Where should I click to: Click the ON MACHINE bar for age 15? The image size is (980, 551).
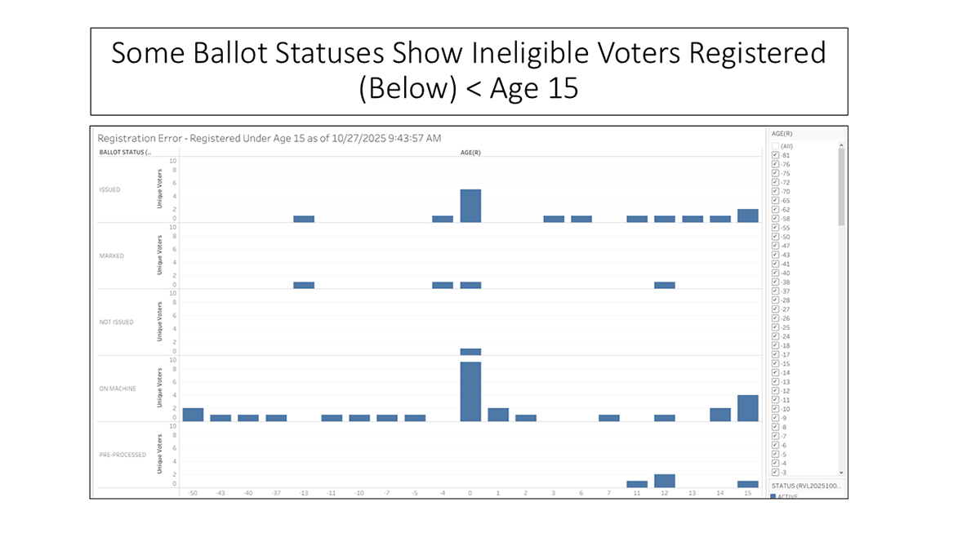(747, 408)
